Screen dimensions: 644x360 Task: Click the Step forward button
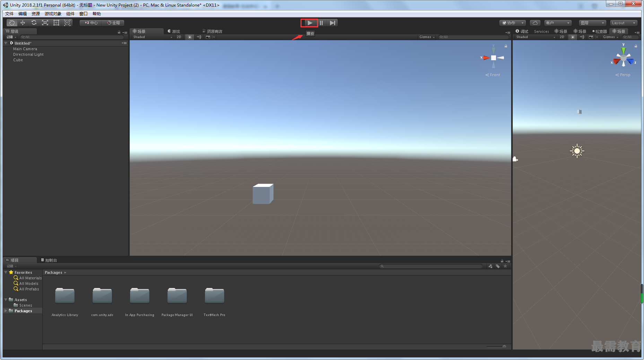coord(332,23)
